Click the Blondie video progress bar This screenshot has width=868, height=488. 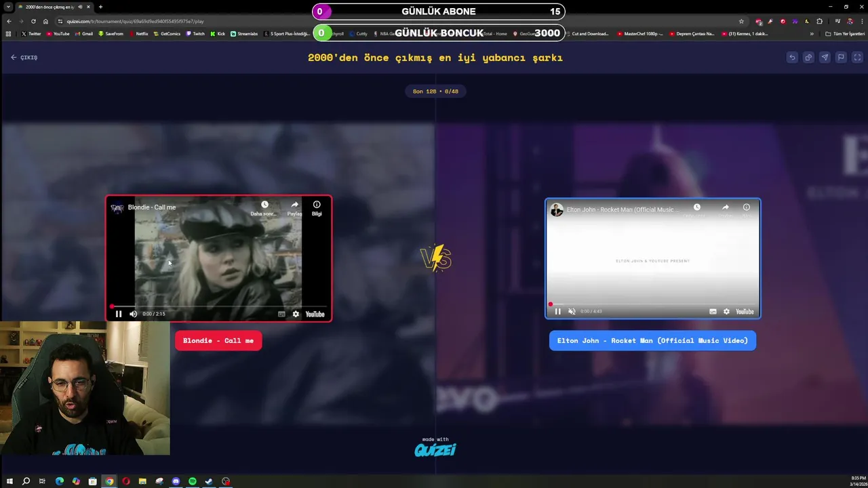click(x=218, y=306)
